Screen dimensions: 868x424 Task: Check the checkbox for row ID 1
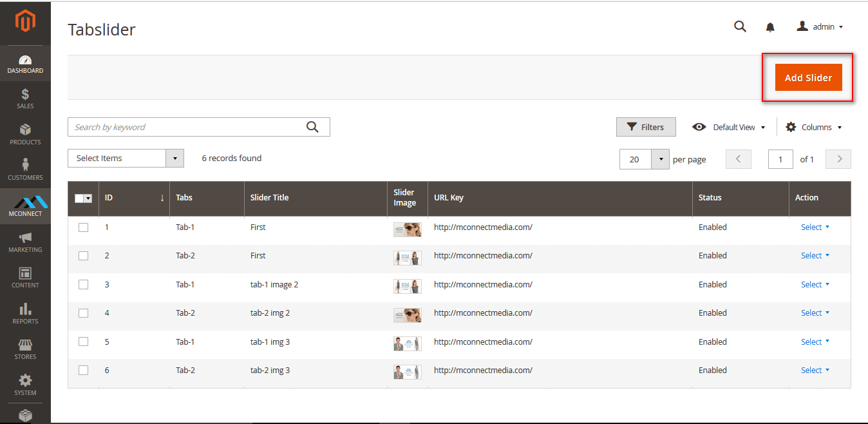click(83, 227)
